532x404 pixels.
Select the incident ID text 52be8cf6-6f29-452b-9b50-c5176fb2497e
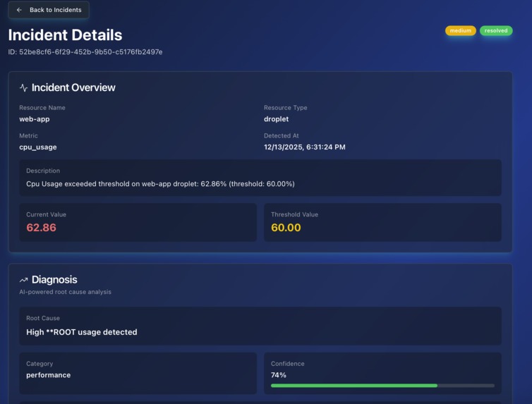click(90, 52)
